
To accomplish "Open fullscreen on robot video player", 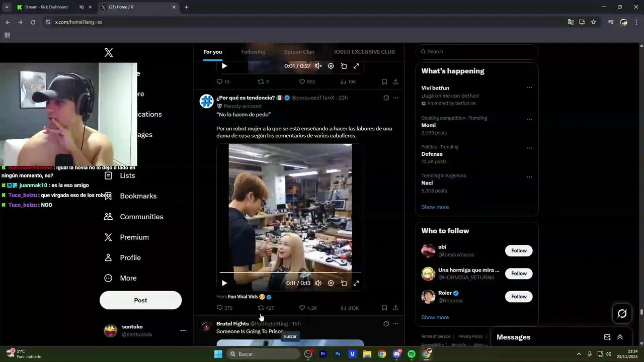I will [356, 283].
